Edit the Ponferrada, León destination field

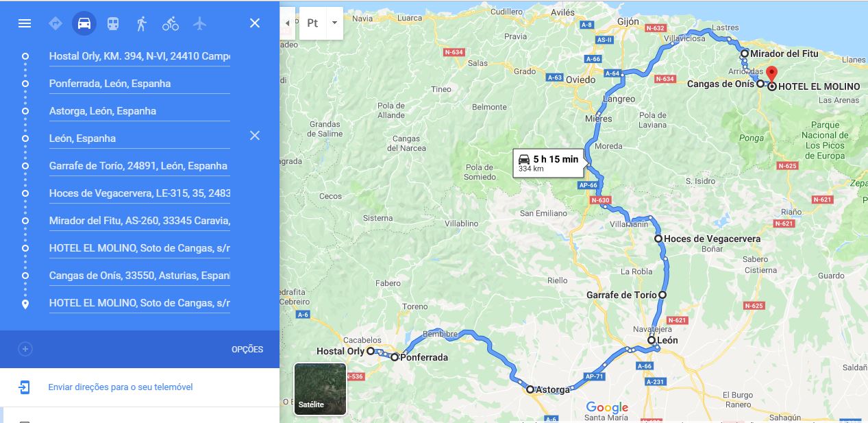140,84
